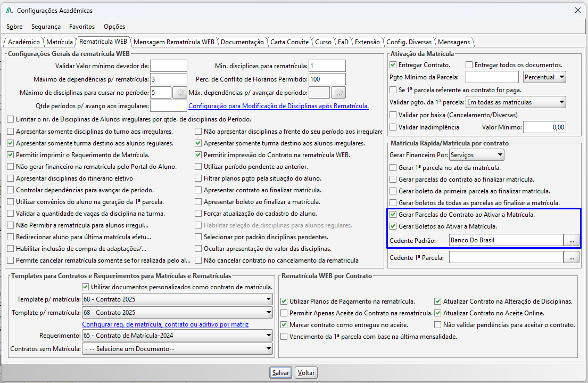Focus Perc. de Conflito de Horários field

tap(327, 79)
